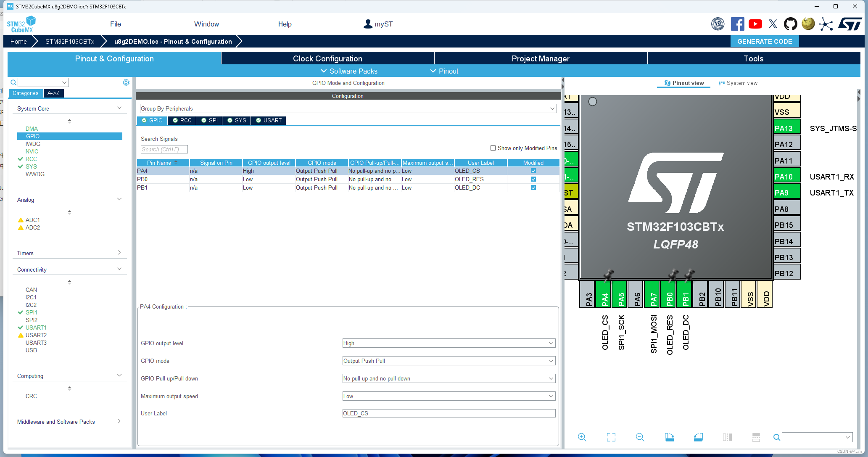Image resolution: width=868 pixels, height=457 pixels.
Task: Click the wiki globe icon
Action: pyautogui.click(x=808, y=24)
